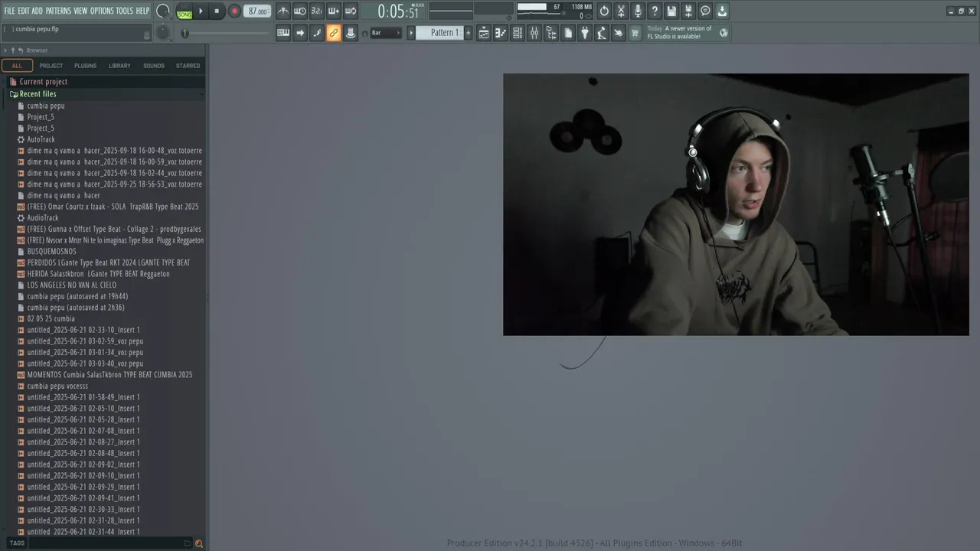The height and width of the screenshot is (551, 980).
Task: Toggle wait for input to start
Action: pos(300,11)
